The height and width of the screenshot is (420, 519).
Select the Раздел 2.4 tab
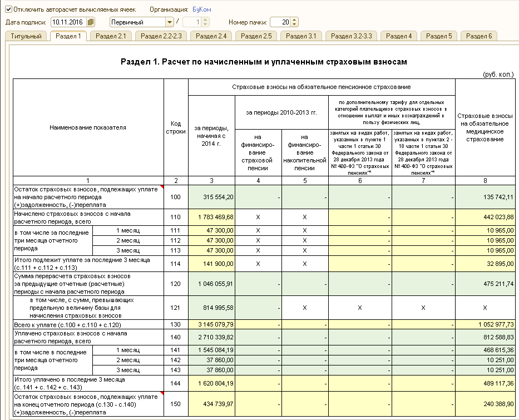211,36
